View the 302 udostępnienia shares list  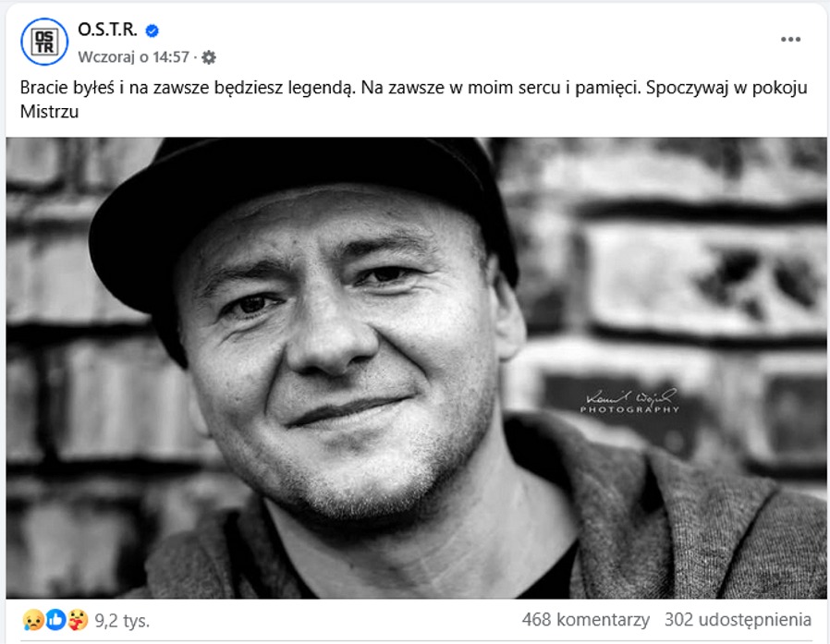click(738, 620)
